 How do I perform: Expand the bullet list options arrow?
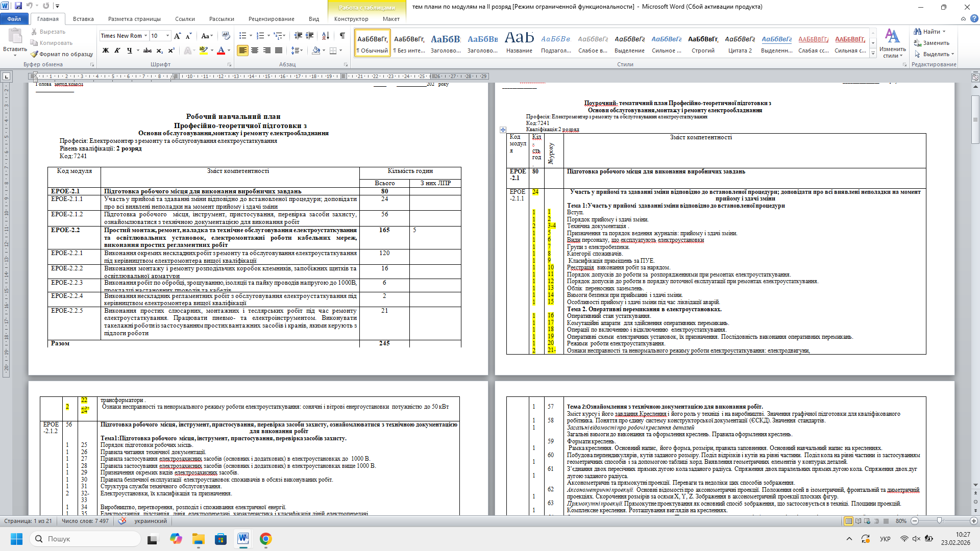click(251, 36)
